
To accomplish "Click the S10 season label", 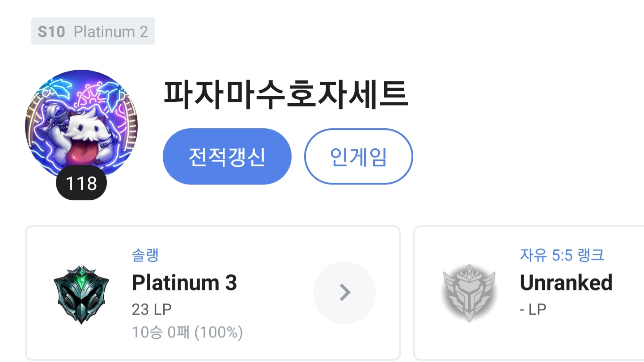I will point(51,32).
